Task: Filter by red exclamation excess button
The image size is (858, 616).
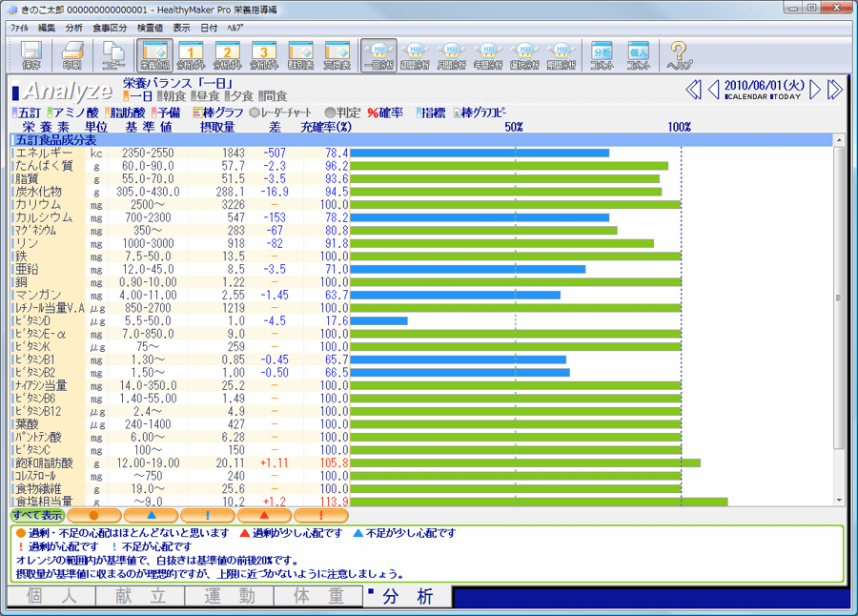Action: [321, 515]
